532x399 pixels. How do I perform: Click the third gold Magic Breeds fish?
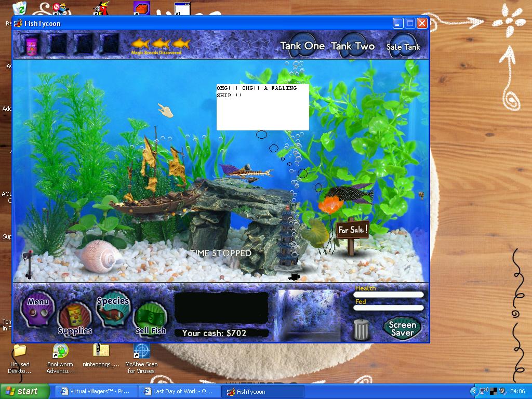[x=181, y=44]
